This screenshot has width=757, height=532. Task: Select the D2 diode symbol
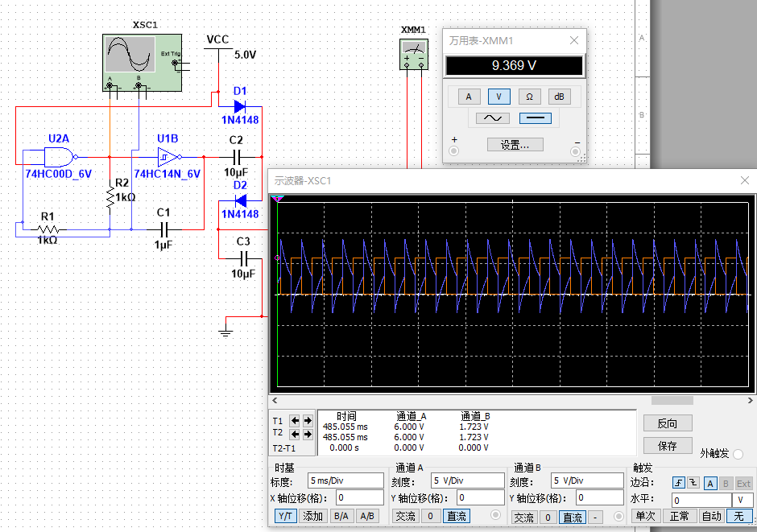pyautogui.click(x=240, y=200)
